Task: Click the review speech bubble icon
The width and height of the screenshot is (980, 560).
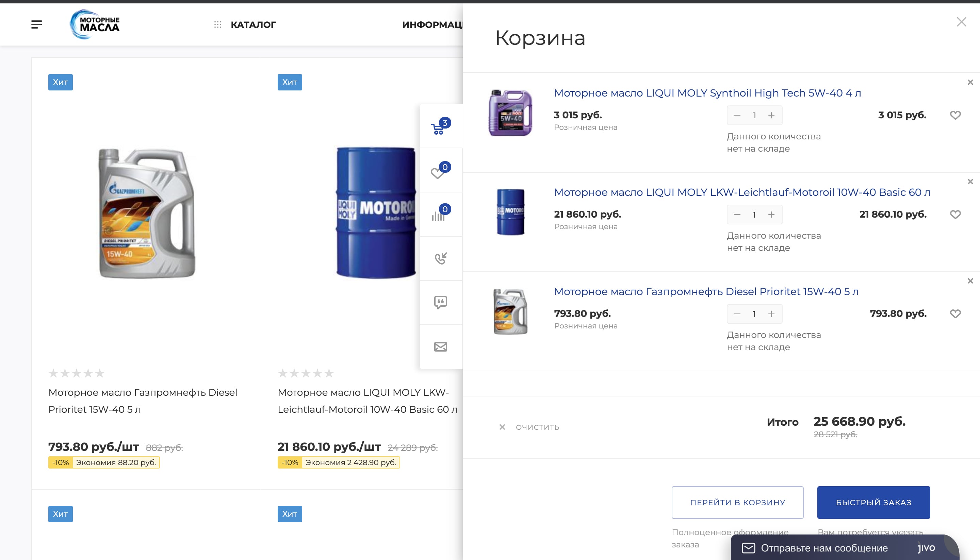Action: tap(440, 302)
